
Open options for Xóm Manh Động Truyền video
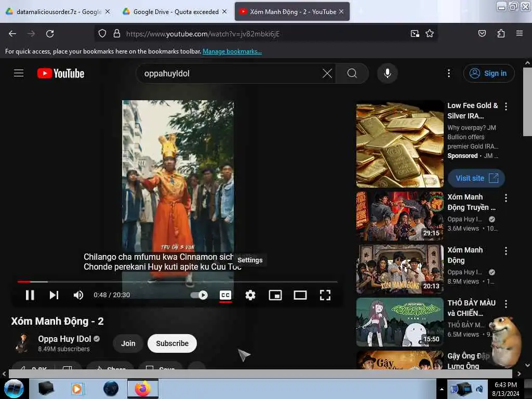point(506,198)
